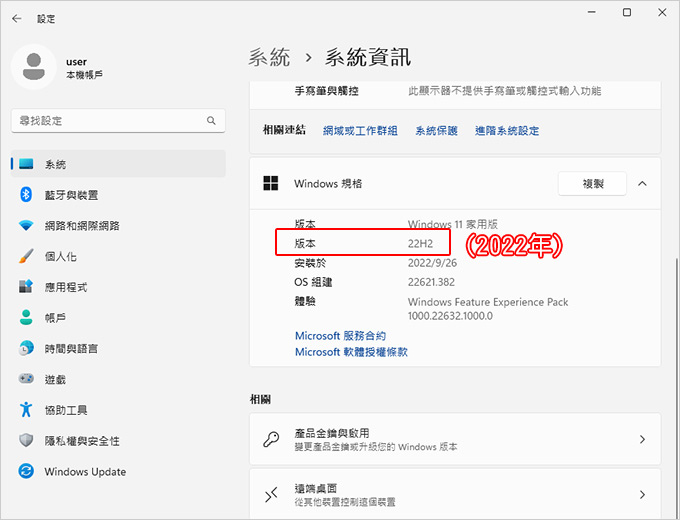Open the 進階系統設定 link

pyautogui.click(x=507, y=131)
